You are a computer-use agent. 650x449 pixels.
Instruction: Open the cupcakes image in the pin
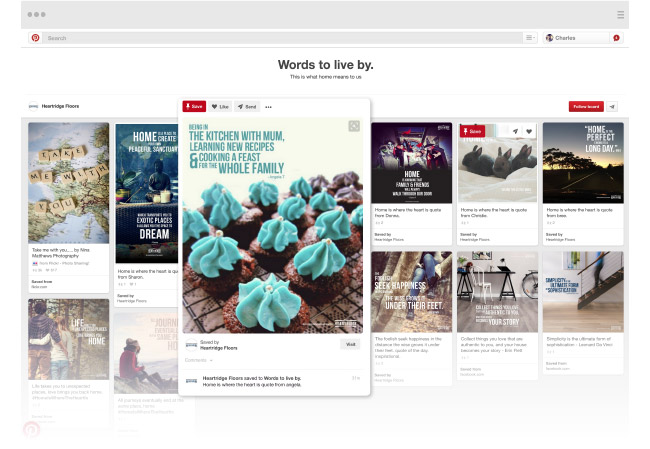pos(273,226)
